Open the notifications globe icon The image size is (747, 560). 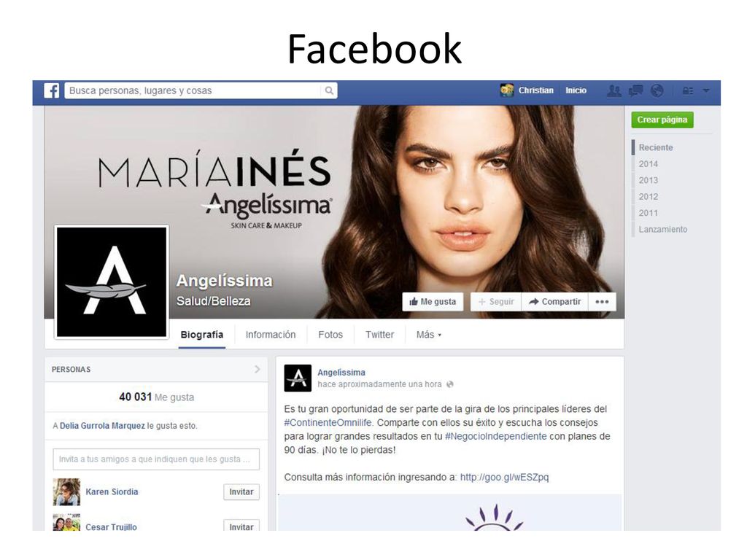pos(657,90)
